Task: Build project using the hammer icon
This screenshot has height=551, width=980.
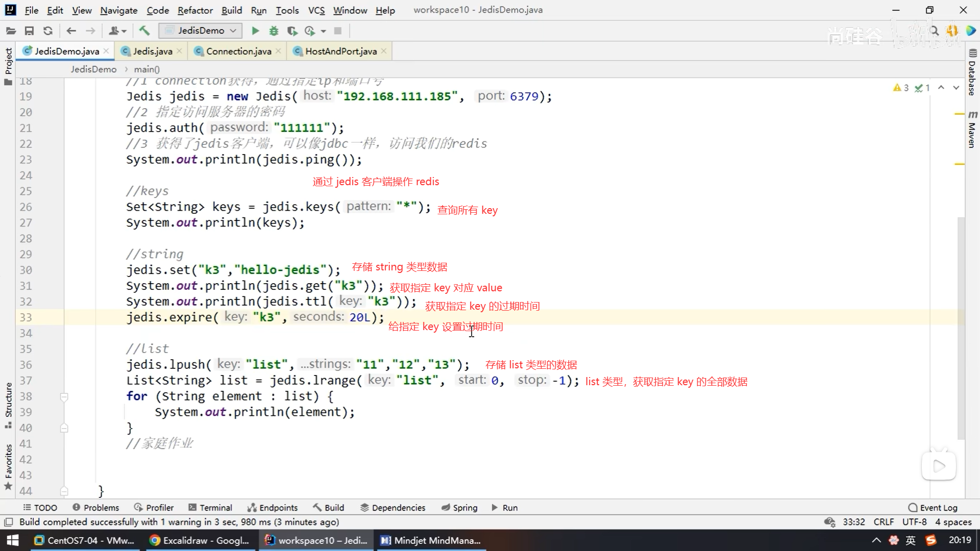Action: [x=144, y=31]
